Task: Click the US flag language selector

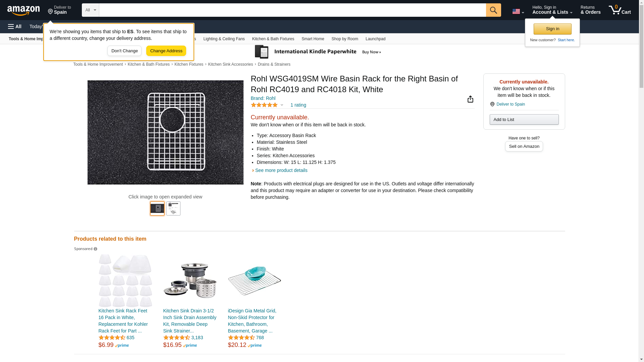Action: (x=518, y=11)
